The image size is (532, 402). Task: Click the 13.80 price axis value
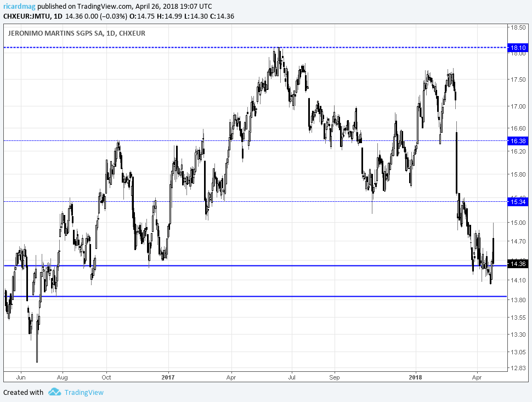pos(518,299)
